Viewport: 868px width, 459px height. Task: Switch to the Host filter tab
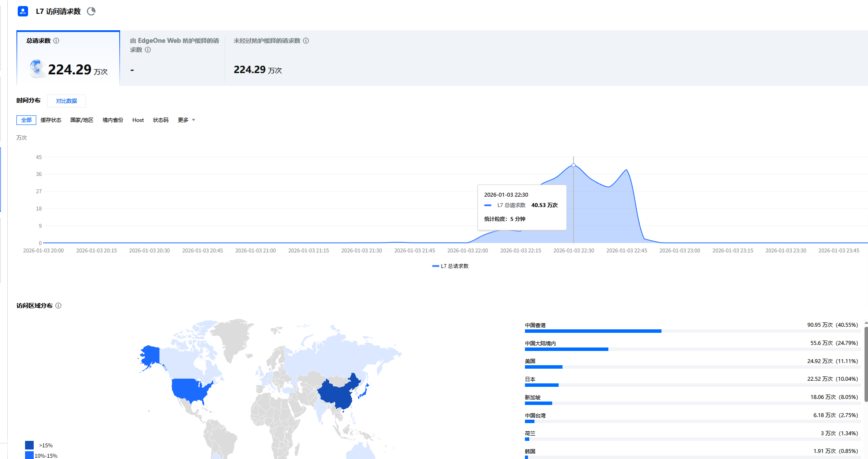138,120
